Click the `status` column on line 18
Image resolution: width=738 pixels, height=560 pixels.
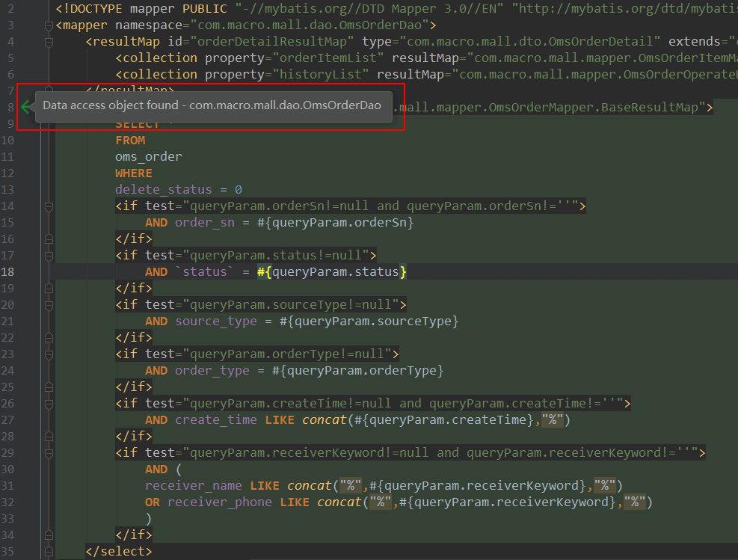click(x=205, y=272)
